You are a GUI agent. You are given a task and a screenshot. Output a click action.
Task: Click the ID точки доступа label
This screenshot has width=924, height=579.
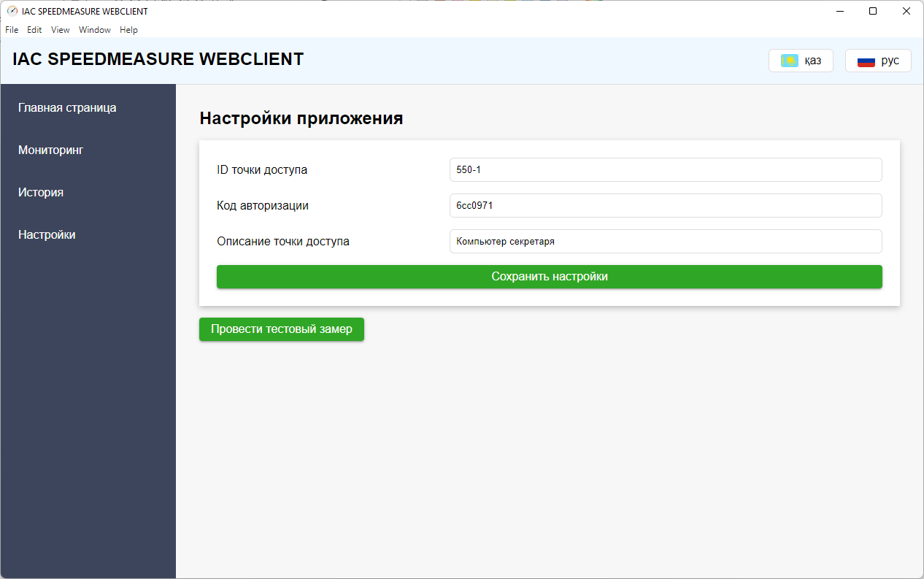pos(262,169)
